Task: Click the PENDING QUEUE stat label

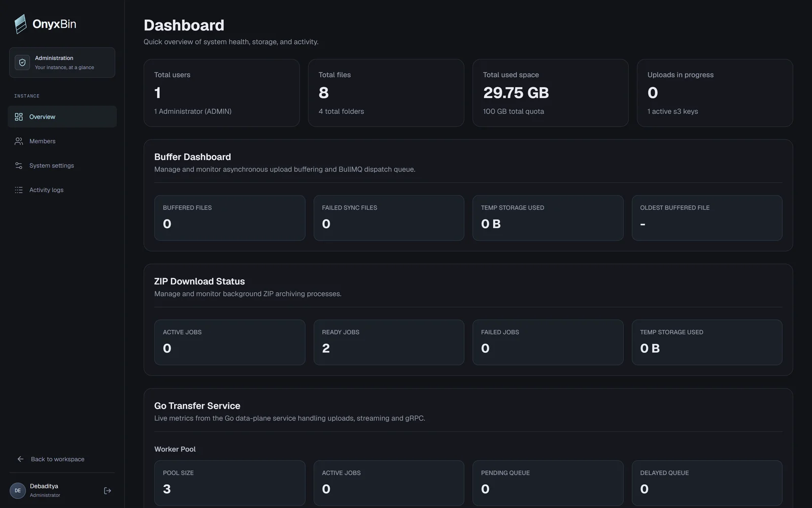Action: 505,473
